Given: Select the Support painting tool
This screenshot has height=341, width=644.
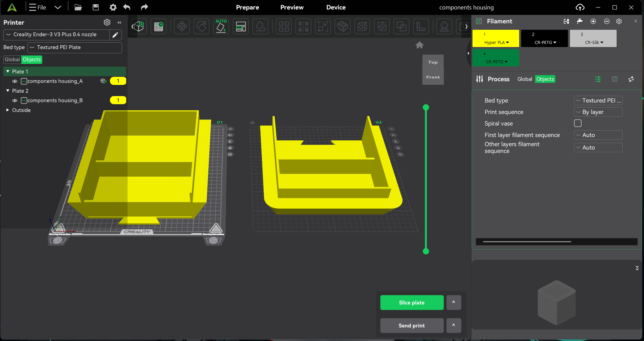Looking at the screenshot, I should pos(444,26).
